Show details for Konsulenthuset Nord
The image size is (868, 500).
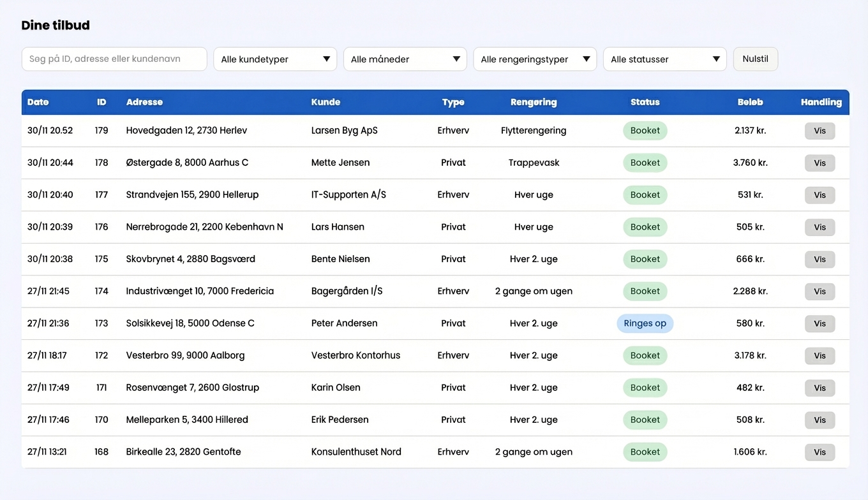pyautogui.click(x=820, y=452)
